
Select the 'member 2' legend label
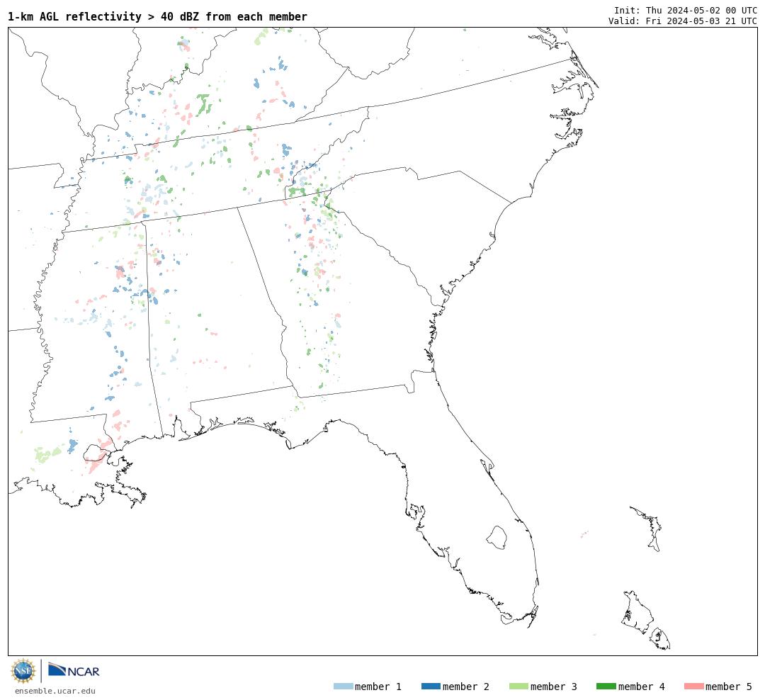(x=466, y=687)
